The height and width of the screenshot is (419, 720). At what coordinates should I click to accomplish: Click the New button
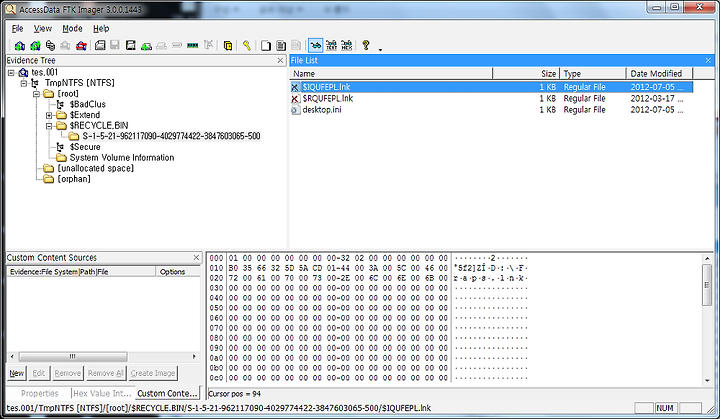tap(17, 373)
